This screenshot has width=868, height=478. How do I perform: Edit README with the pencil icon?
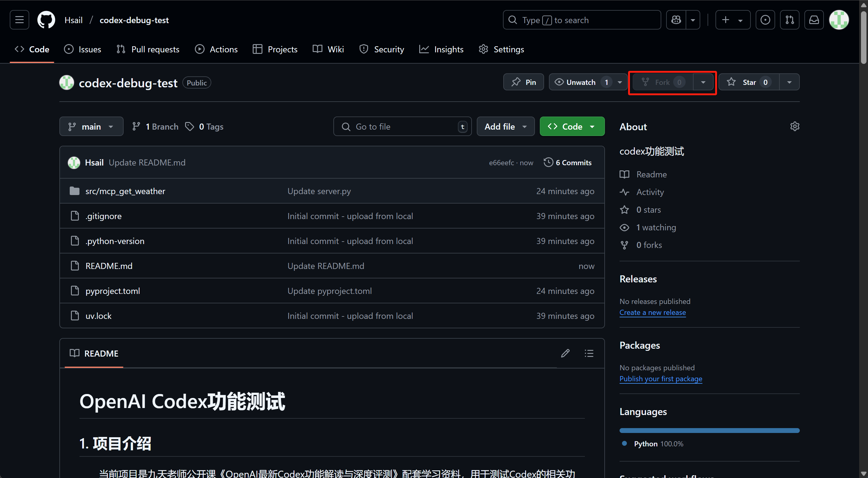point(565,353)
